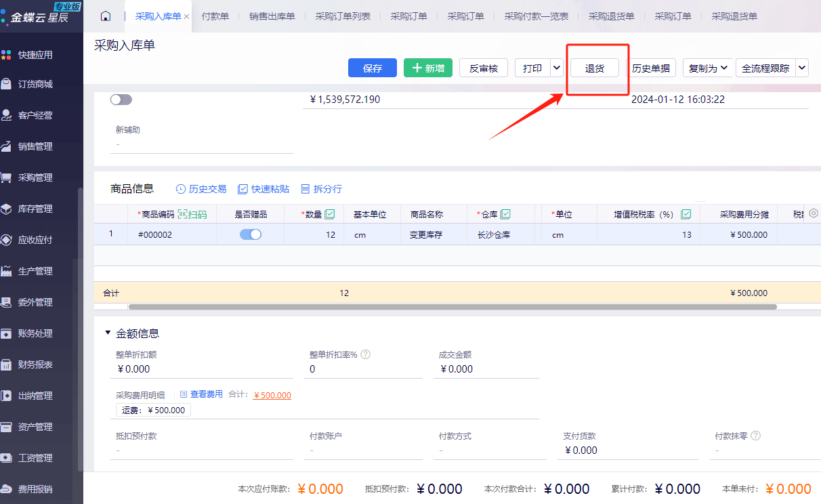Select product code cell #000002
Image resolution: width=821 pixels, height=504 pixels.
point(172,234)
